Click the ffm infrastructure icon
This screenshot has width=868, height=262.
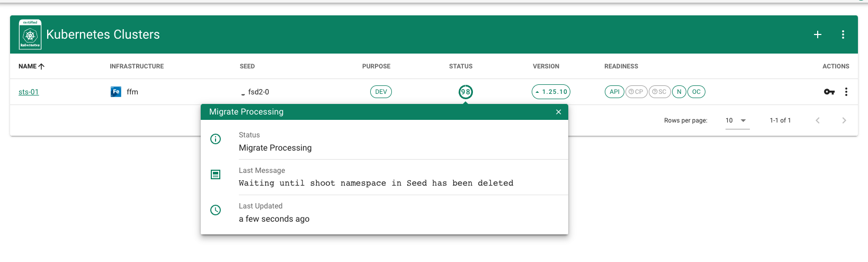pyautogui.click(x=115, y=92)
